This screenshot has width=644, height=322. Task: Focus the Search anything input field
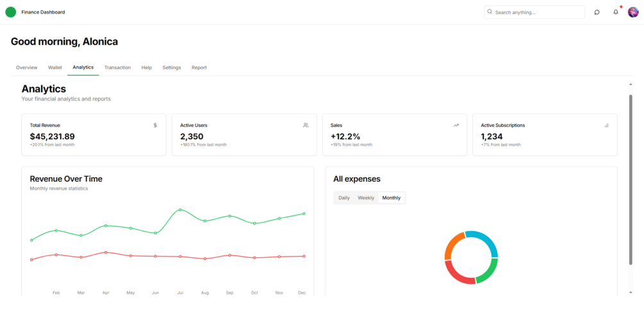click(x=534, y=12)
